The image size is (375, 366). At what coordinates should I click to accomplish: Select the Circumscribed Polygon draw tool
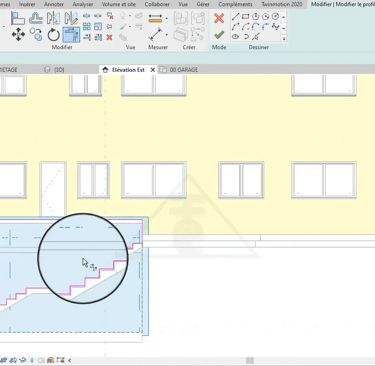coord(266,16)
